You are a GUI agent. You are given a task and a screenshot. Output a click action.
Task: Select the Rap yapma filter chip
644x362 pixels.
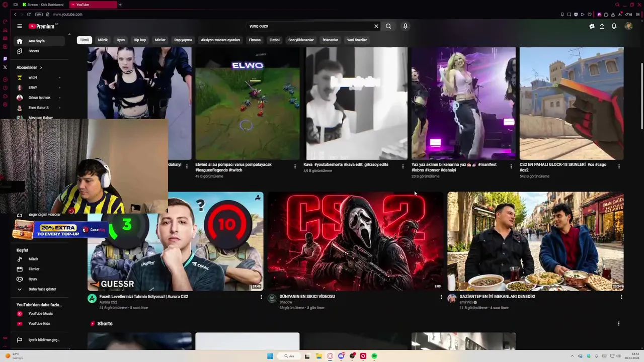click(x=183, y=40)
